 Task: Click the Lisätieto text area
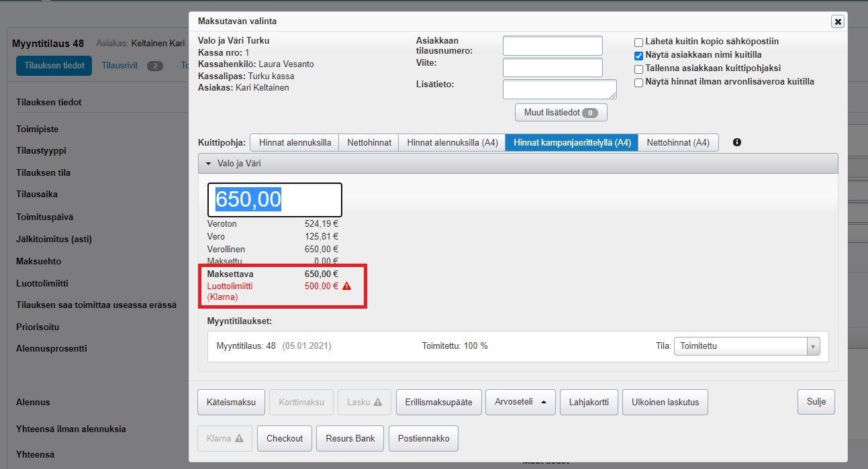[x=559, y=89]
